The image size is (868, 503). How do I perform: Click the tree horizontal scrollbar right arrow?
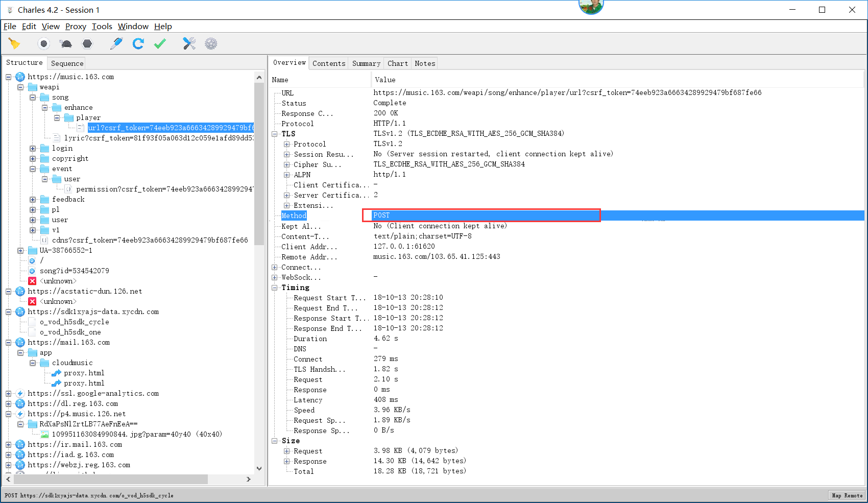coord(248,480)
